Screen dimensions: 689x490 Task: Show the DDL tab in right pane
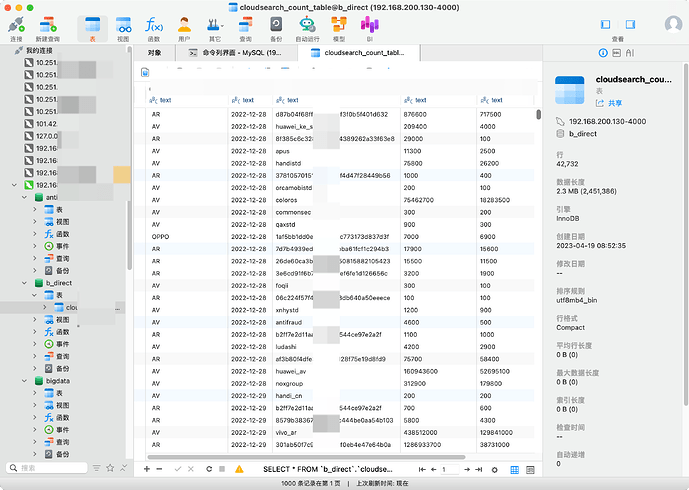pyautogui.click(x=616, y=53)
